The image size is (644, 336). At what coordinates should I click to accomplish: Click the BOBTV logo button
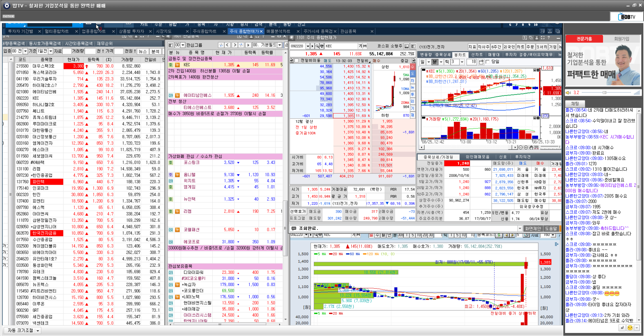tap(627, 16)
